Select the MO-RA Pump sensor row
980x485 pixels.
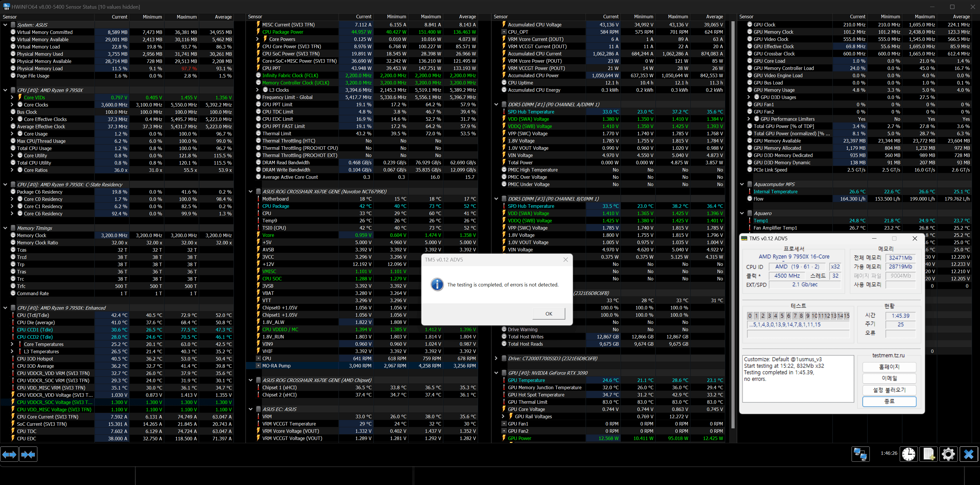point(277,366)
